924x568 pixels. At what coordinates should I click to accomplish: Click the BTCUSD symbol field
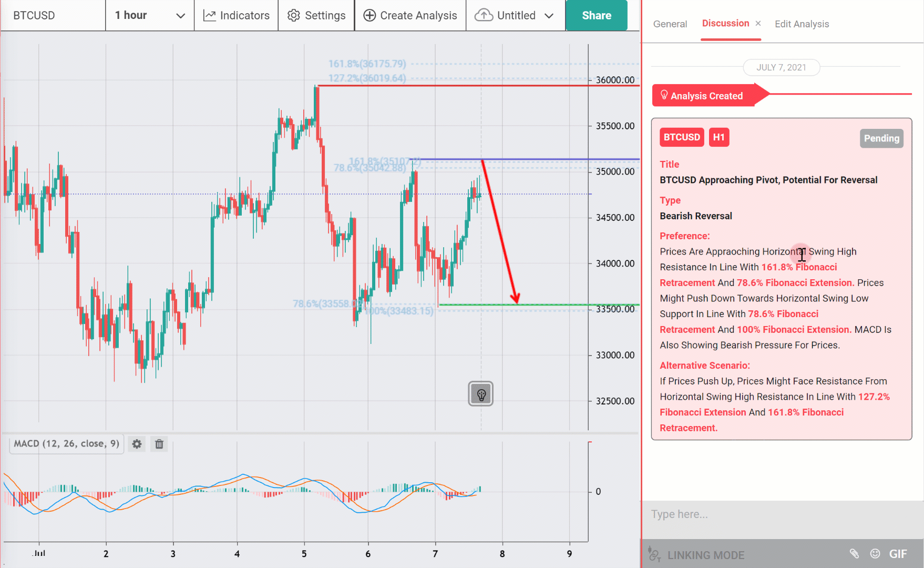53,15
